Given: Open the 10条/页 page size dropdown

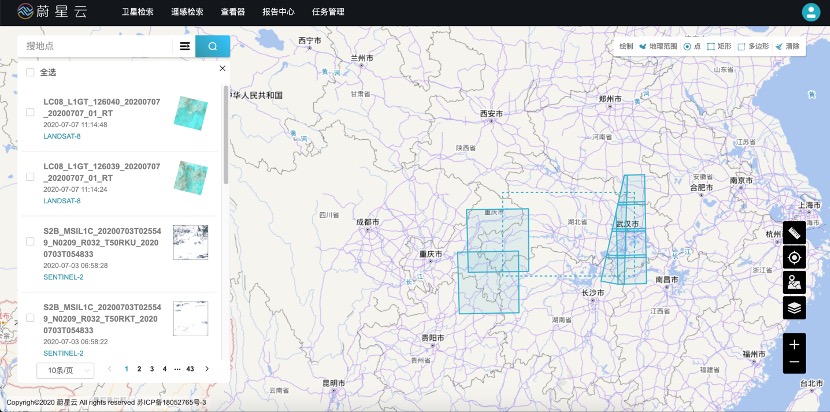Looking at the screenshot, I should pyautogui.click(x=64, y=369).
